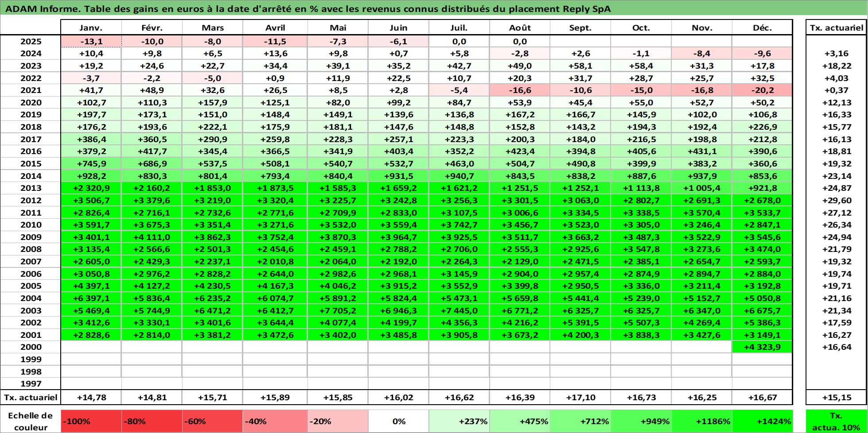Screen dimensions: 868x433
Task: Click the -80% color scale cell
Action: 152,421
